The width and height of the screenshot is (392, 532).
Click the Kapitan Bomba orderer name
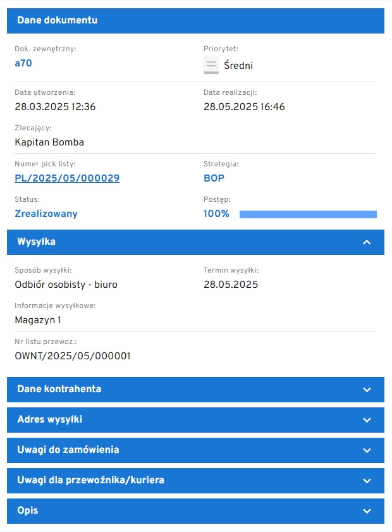coord(49,142)
